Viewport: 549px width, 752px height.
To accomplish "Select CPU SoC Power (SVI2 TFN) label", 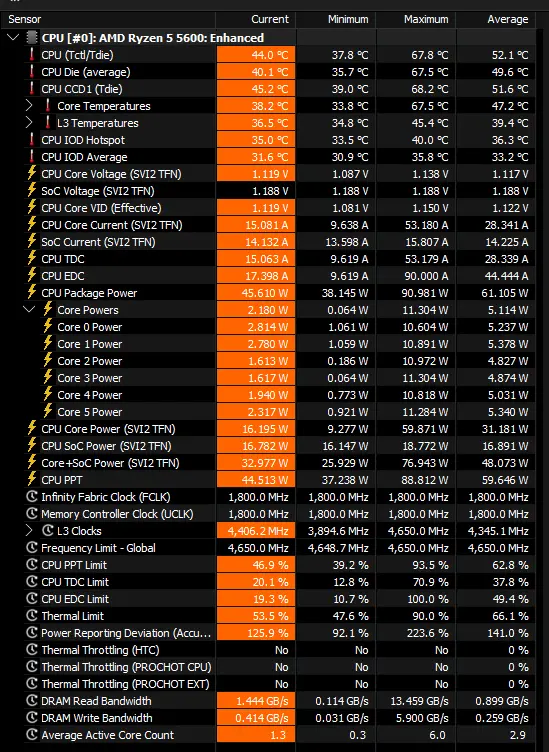I will coord(106,446).
